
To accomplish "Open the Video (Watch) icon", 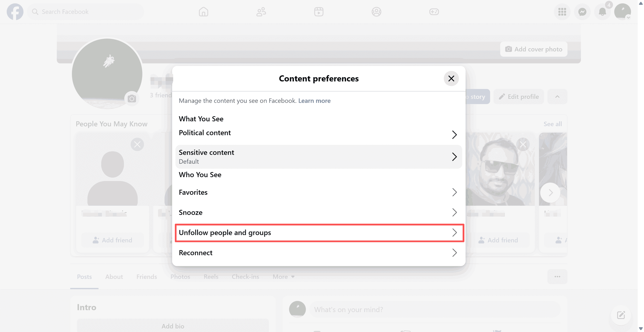I will tap(318, 12).
